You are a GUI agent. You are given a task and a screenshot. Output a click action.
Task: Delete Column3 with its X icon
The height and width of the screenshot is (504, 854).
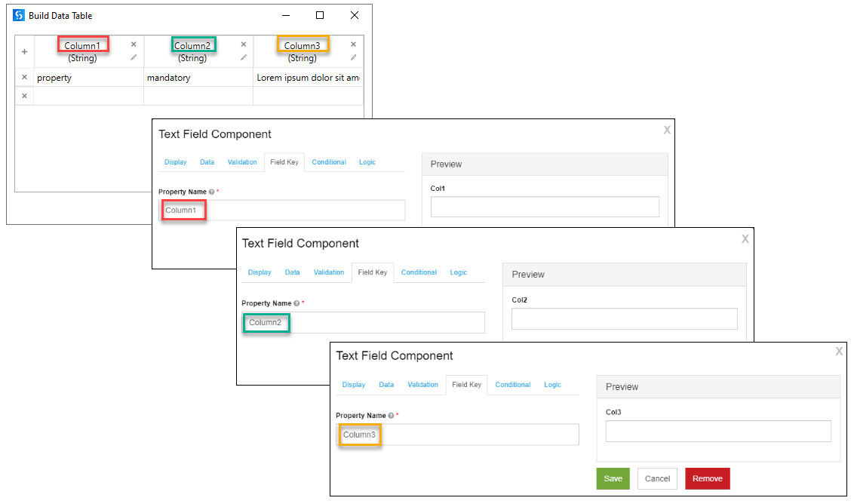pyautogui.click(x=353, y=45)
